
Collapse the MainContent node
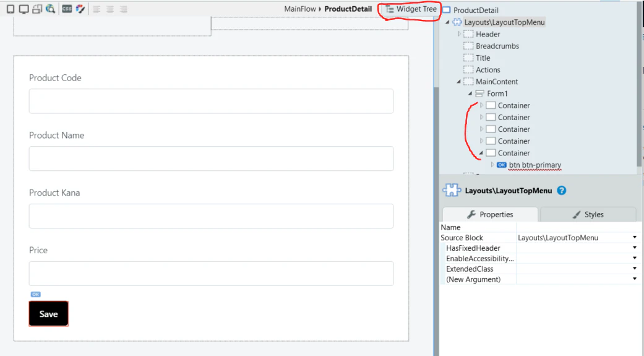point(459,82)
